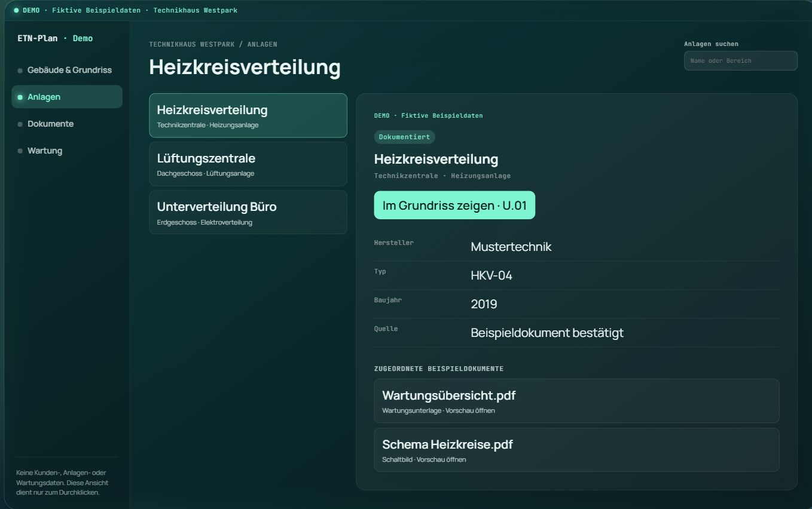Viewport: 812px width, 509px height.
Task: Select Anlagen navigation item
Action: click(67, 97)
